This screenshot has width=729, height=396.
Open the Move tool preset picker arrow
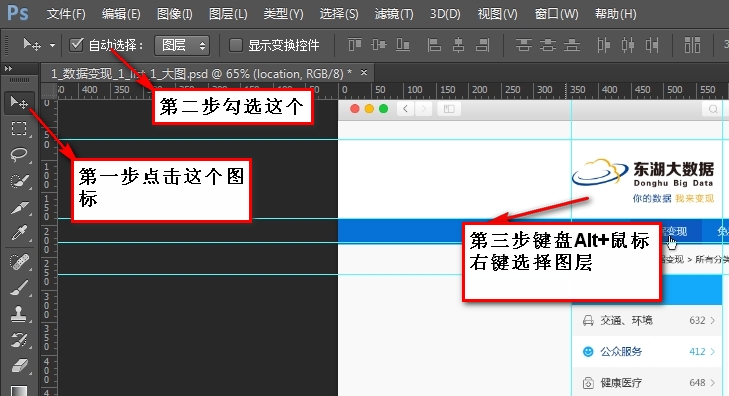click(52, 46)
